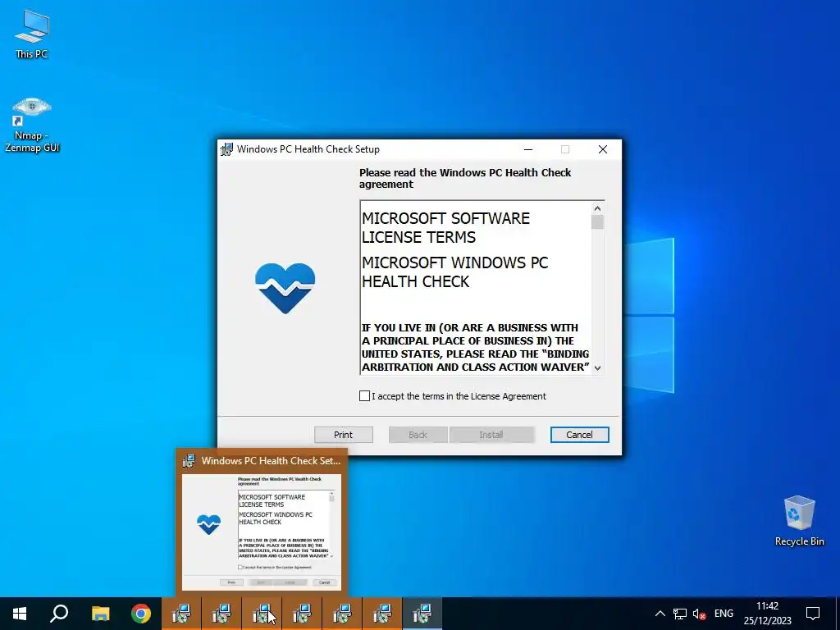Open Google Chrome from the taskbar
This screenshot has height=630, width=840.
(141, 614)
